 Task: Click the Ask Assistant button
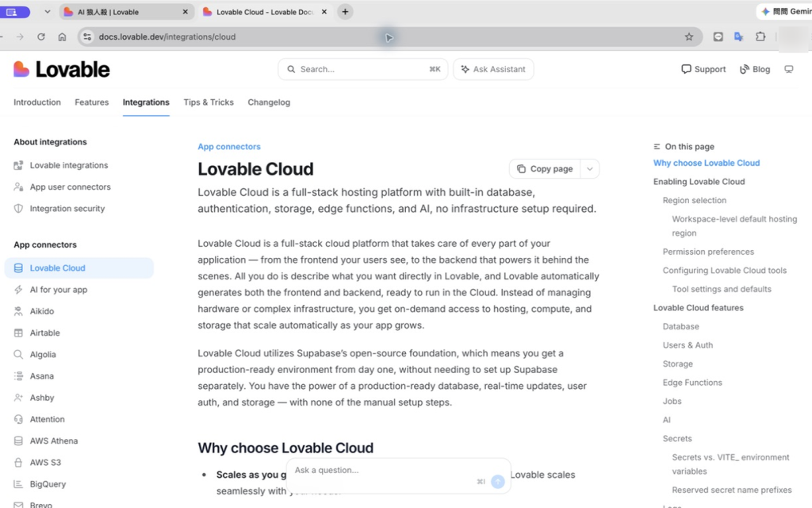493,70
